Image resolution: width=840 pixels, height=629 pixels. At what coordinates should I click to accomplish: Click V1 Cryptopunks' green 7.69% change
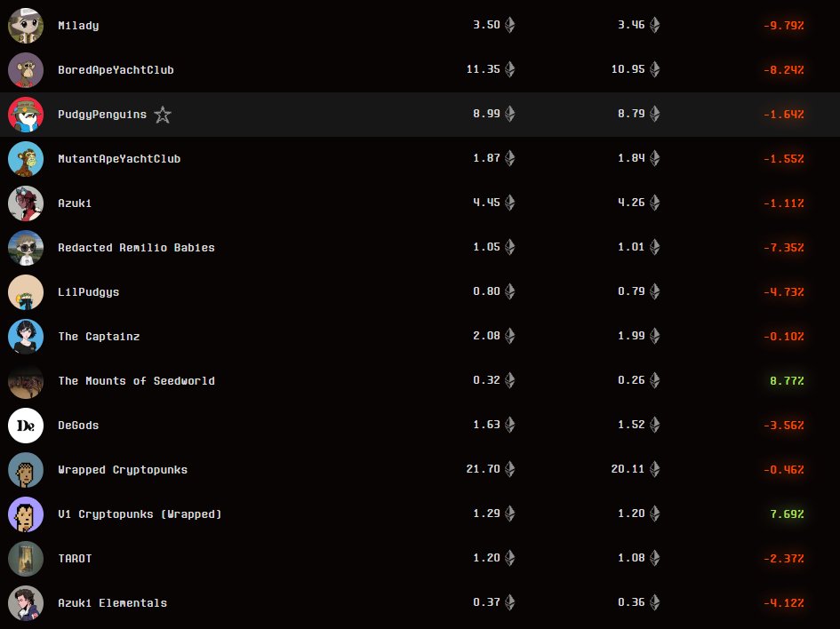pos(787,514)
